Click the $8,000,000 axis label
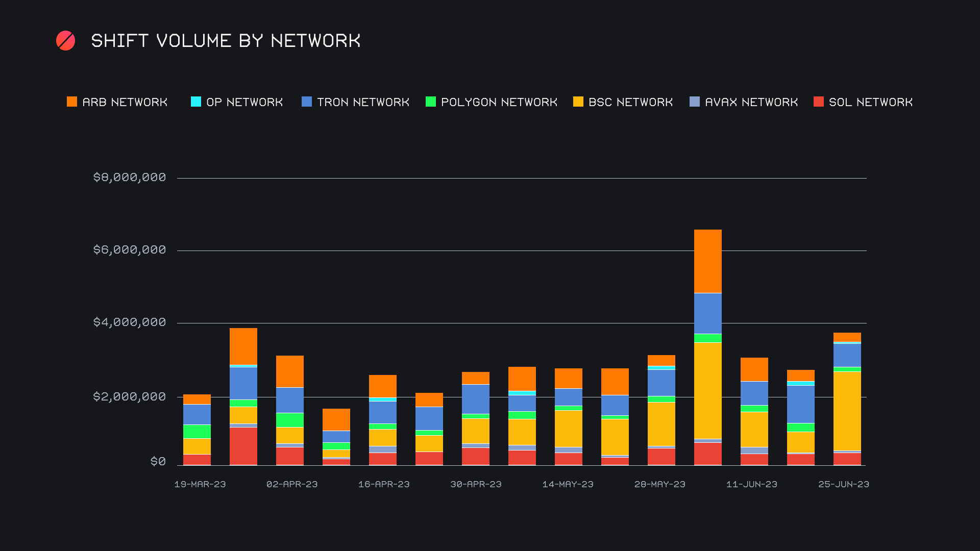Screen dimensions: 980x551 130,178
